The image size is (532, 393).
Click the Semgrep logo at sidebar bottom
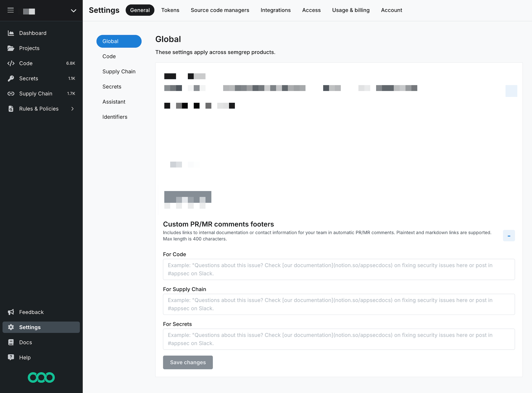click(x=41, y=377)
